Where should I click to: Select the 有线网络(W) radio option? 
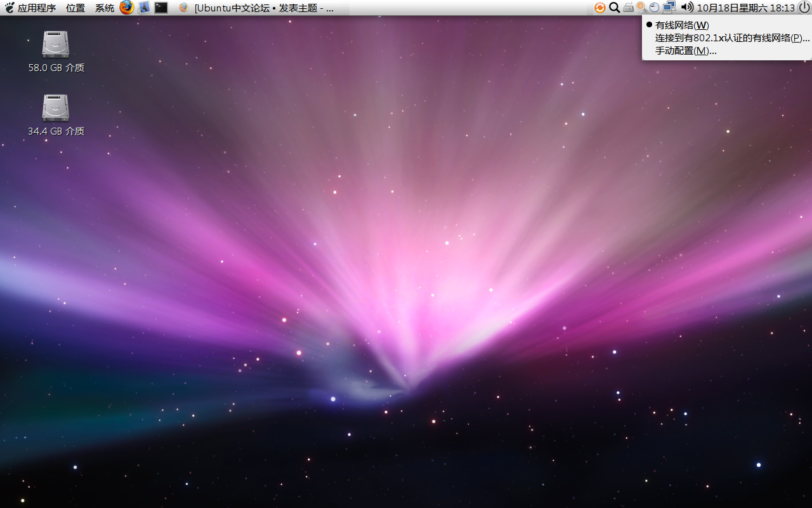tap(726, 25)
